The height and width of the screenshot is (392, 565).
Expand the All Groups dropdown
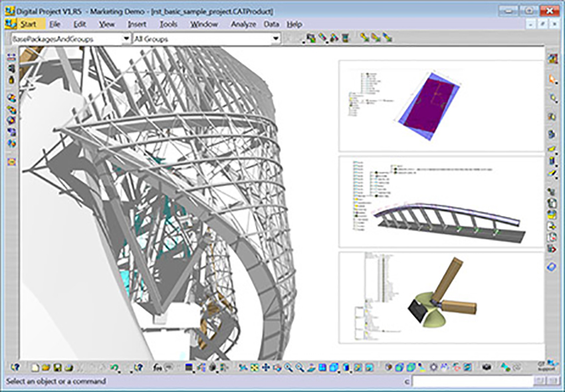coord(275,39)
